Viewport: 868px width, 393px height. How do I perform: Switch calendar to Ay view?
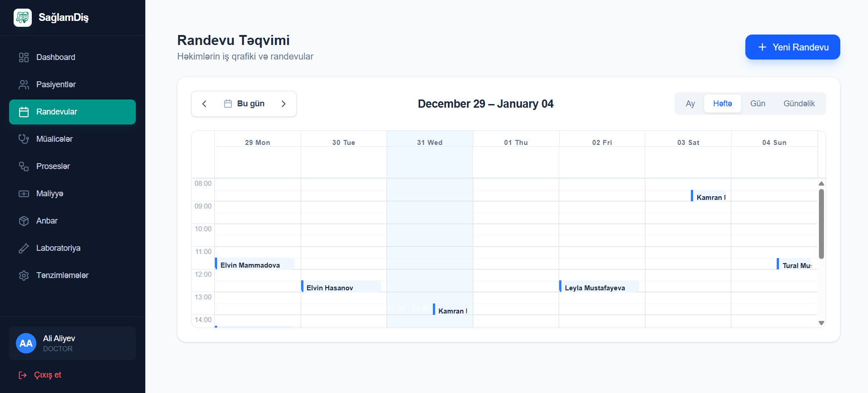coord(690,104)
